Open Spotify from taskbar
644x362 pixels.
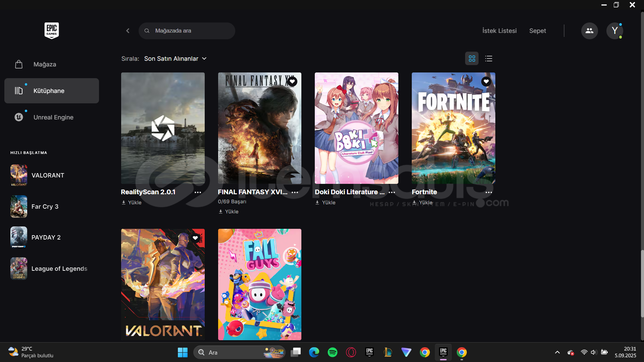tap(333, 352)
